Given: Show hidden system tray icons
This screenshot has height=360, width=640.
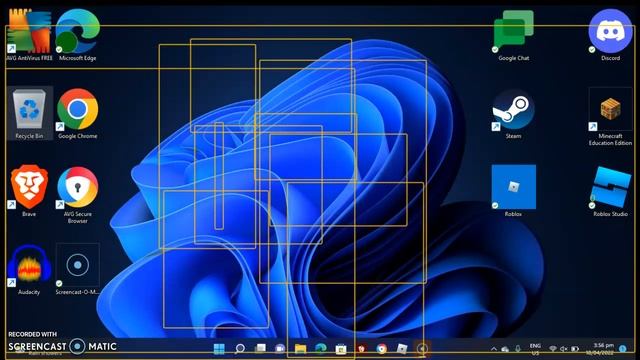Looking at the screenshot, I should click(493, 349).
